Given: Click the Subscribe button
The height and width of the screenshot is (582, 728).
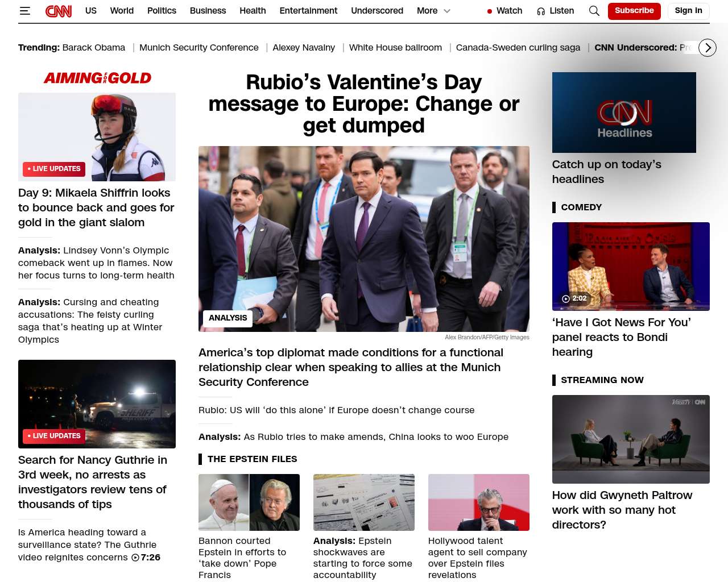Looking at the screenshot, I should click(634, 11).
